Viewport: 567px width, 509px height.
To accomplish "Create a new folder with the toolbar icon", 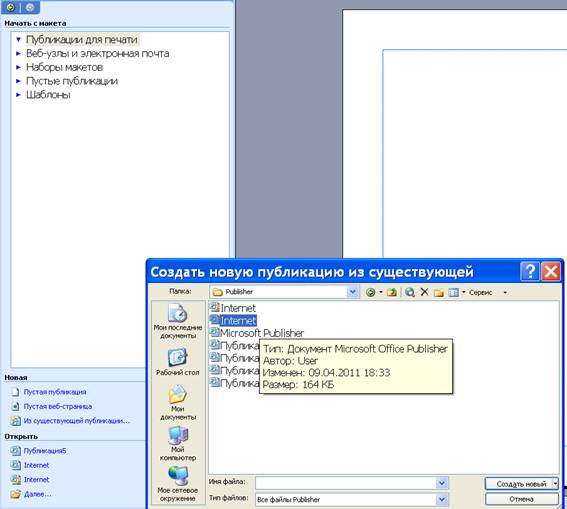I will click(439, 292).
